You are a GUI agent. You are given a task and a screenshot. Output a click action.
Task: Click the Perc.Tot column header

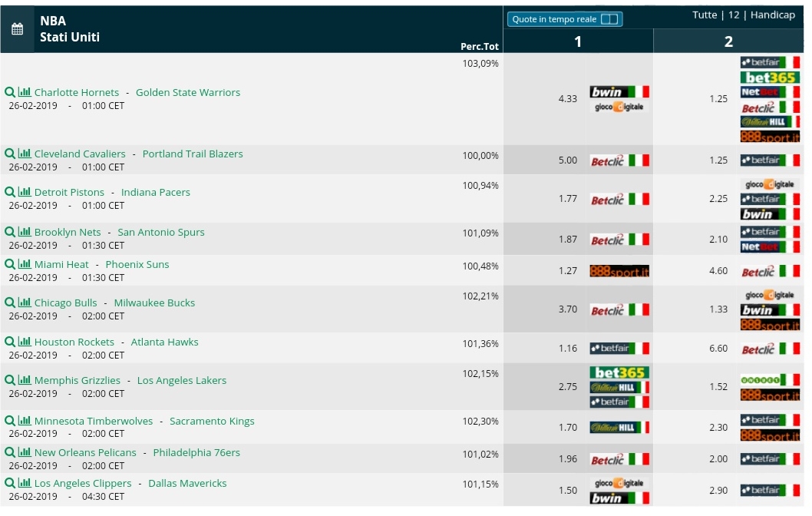point(480,47)
